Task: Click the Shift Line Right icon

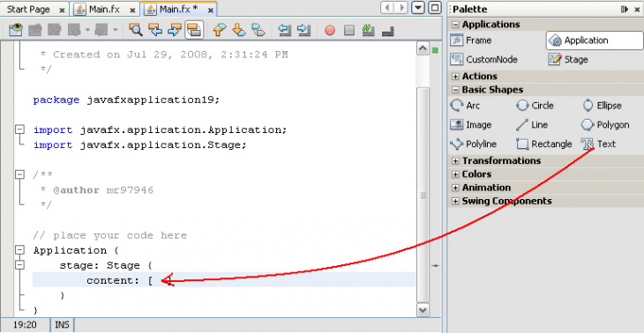Action: [303, 30]
